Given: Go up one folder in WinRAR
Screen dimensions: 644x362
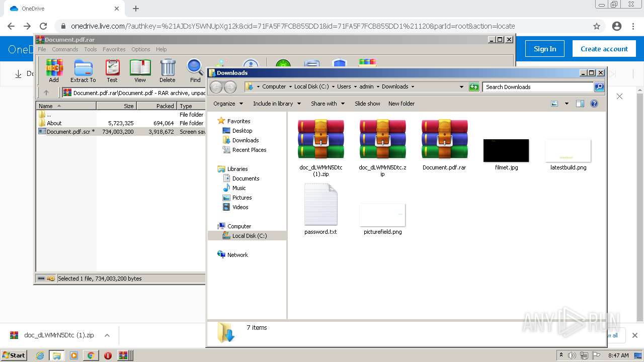Looking at the screenshot, I should coord(46,93).
